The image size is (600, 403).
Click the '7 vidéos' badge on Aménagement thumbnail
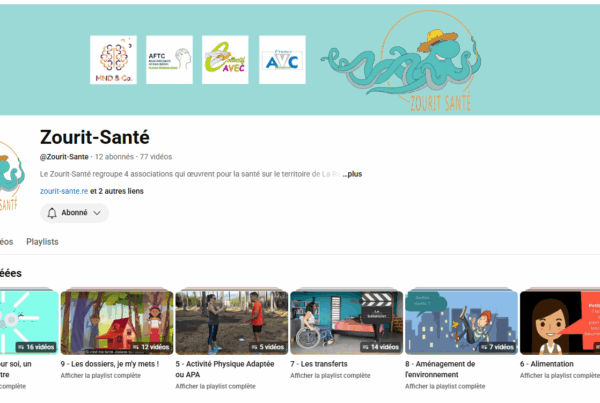497,347
